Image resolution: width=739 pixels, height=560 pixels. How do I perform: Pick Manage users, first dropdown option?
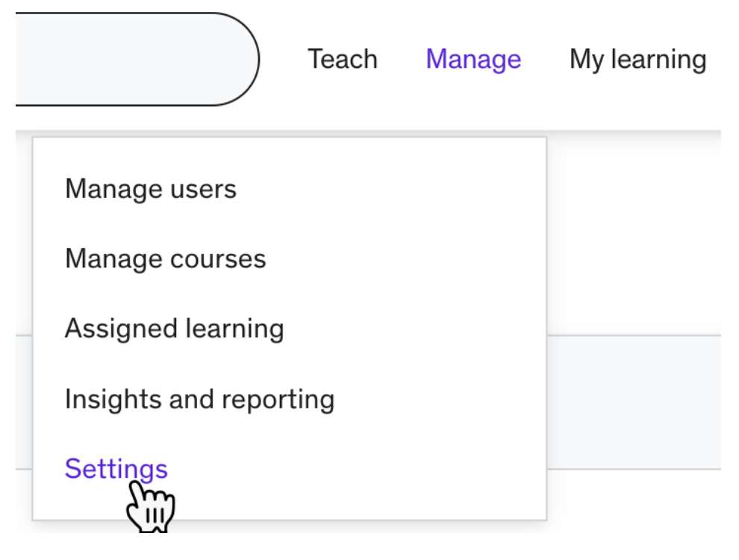[x=150, y=189]
